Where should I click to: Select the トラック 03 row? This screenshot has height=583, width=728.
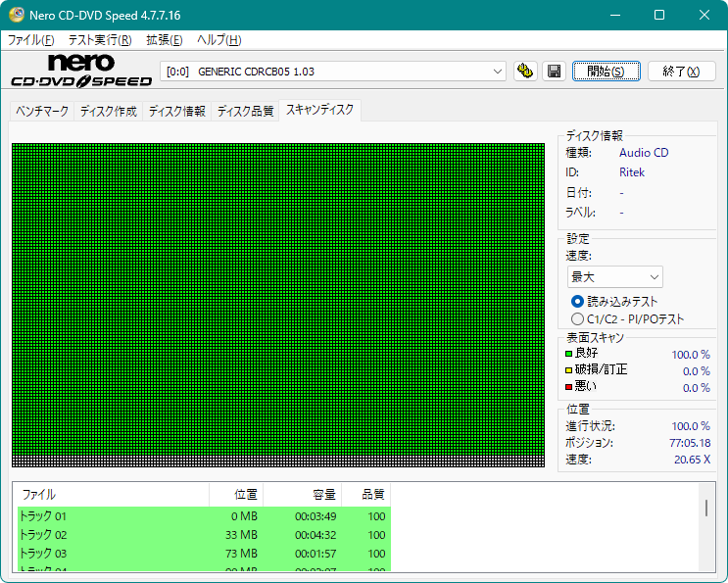pos(204,554)
